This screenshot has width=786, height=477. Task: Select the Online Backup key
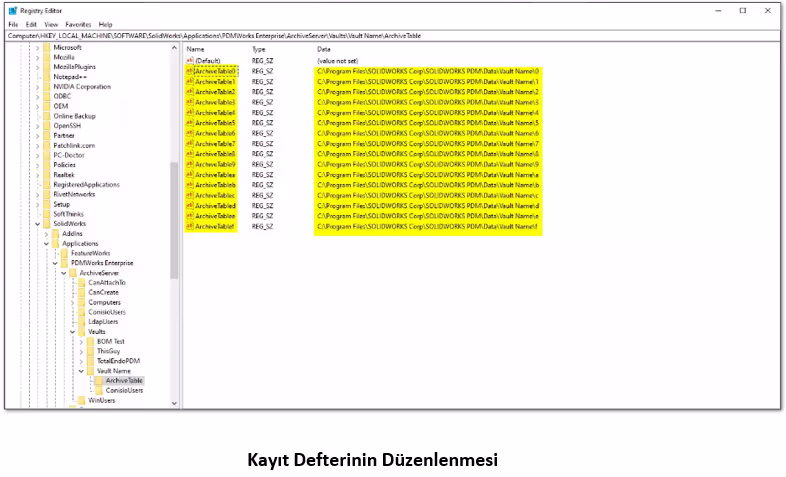click(74, 116)
